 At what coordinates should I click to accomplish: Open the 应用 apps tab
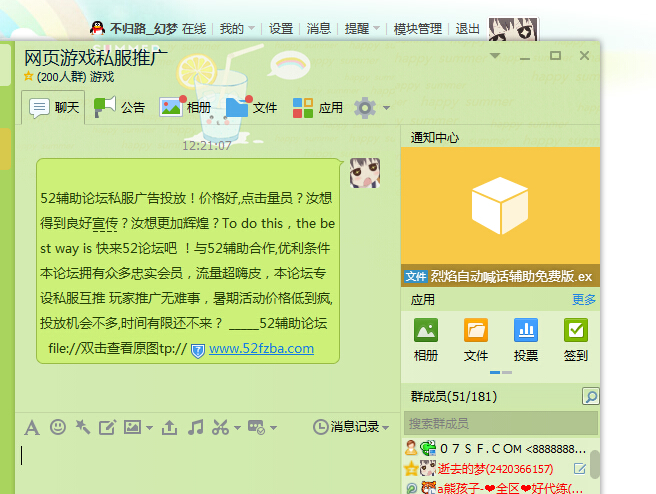coord(318,108)
